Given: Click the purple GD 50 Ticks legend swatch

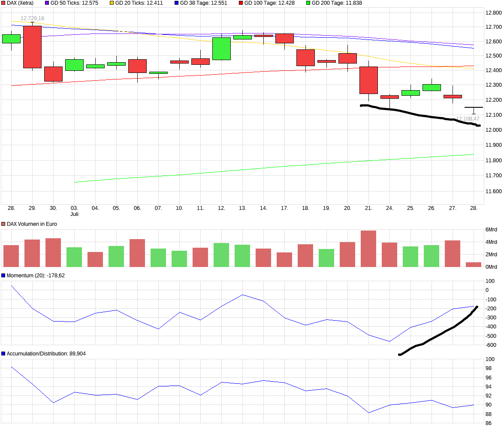Looking at the screenshot, I should pos(47,3).
